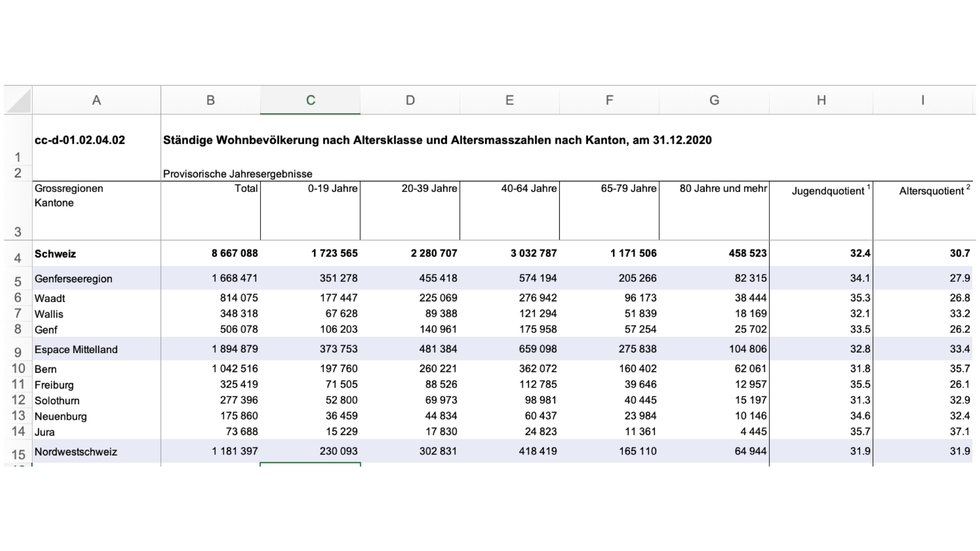
Task: Select Switzerland total 8 667 088 cell
Action: (x=235, y=253)
